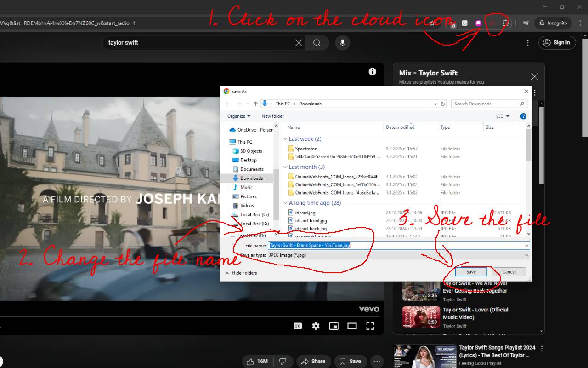The width and height of the screenshot is (588, 368).
Task: Open the miniplayer icon on the player
Action: tap(334, 326)
